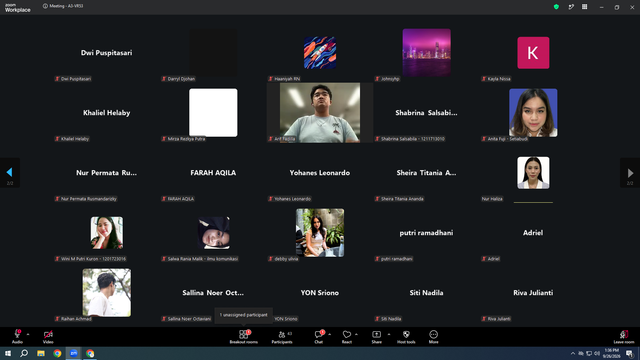The width and height of the screenshot is (640, 360).
Task: Click the Adriel name tile
Action: (533, 233)
